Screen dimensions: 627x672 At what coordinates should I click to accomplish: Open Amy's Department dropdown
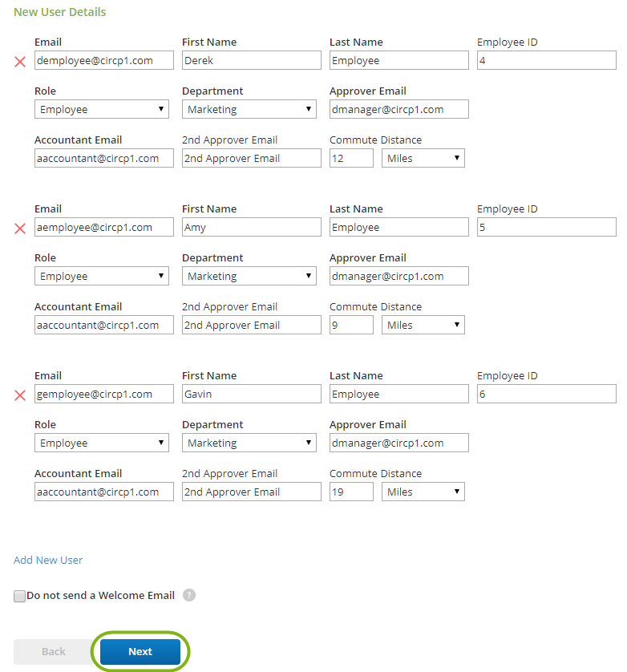[x=249, y=275]
